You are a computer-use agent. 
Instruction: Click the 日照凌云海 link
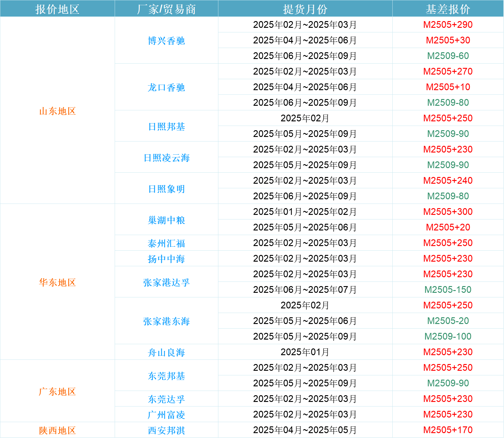166,158
